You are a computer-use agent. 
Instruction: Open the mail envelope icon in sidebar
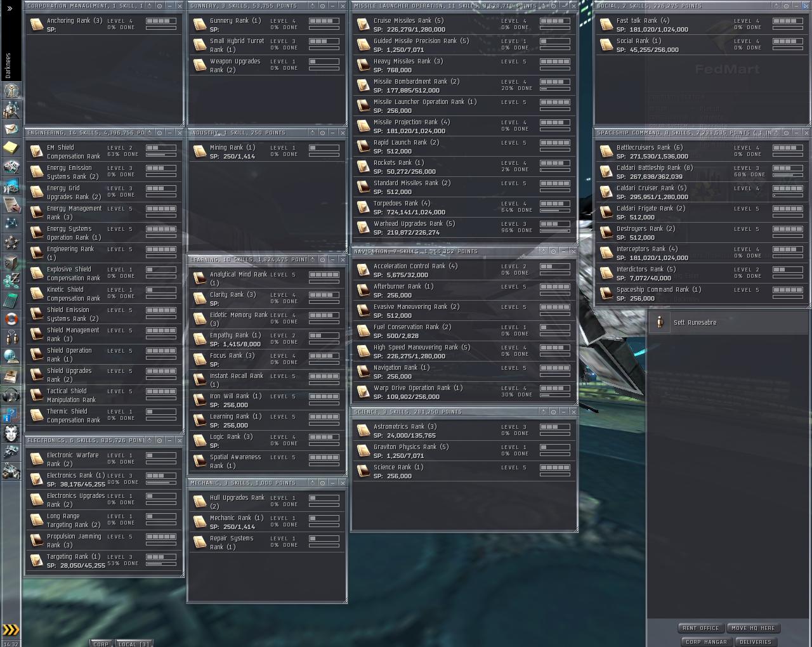click(11, 129)
